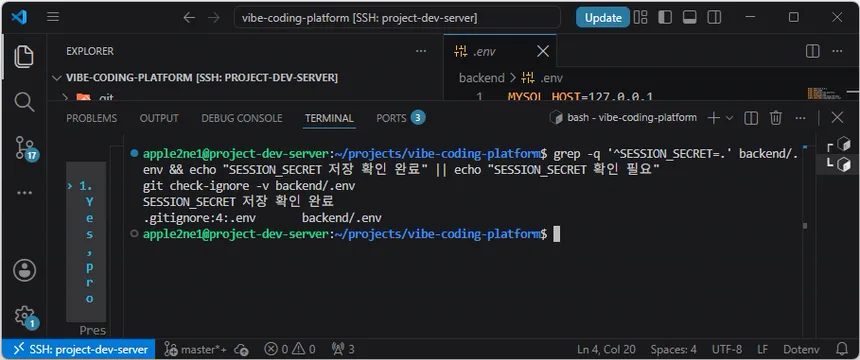Click the VS Code logo icon
860x360 pixels.
click(x=19, y=17)
